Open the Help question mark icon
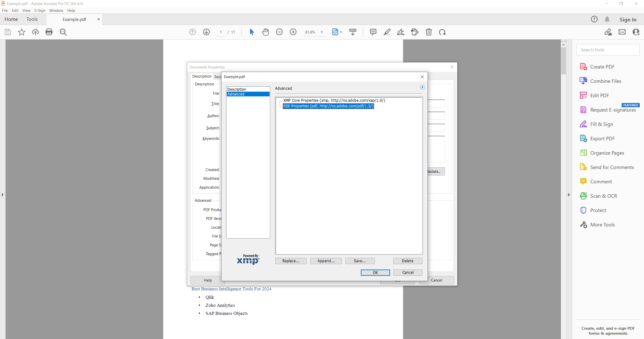 point(594,19)
